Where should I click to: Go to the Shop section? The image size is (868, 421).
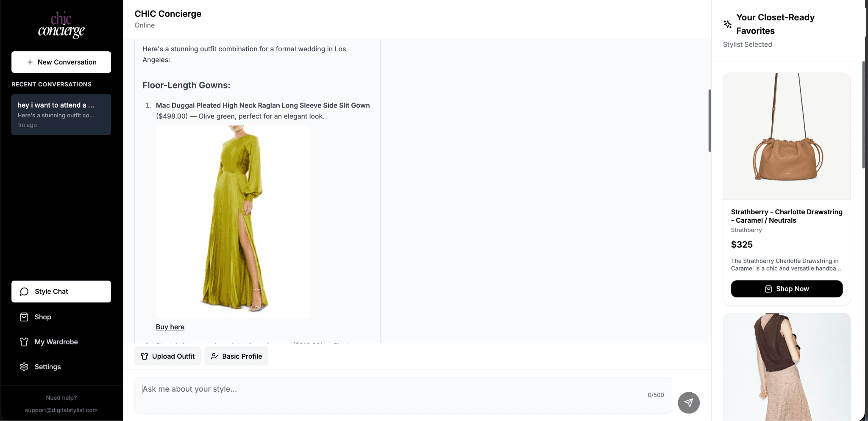click(61, 317)
